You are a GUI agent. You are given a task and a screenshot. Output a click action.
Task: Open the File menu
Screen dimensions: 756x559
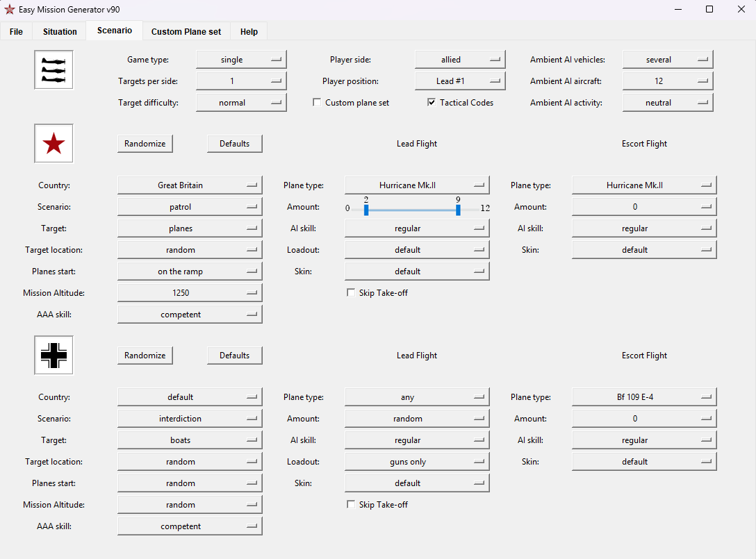(16, 31)
